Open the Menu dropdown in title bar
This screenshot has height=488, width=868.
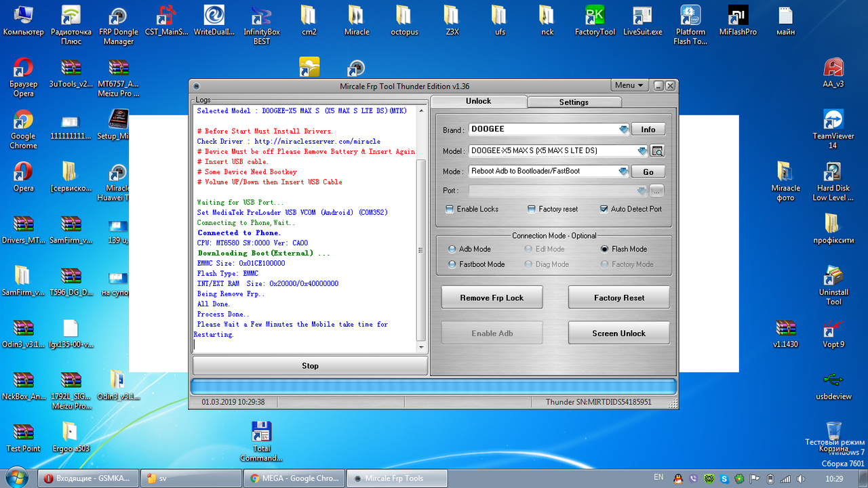pyautogui.click(x=629, y=85)
